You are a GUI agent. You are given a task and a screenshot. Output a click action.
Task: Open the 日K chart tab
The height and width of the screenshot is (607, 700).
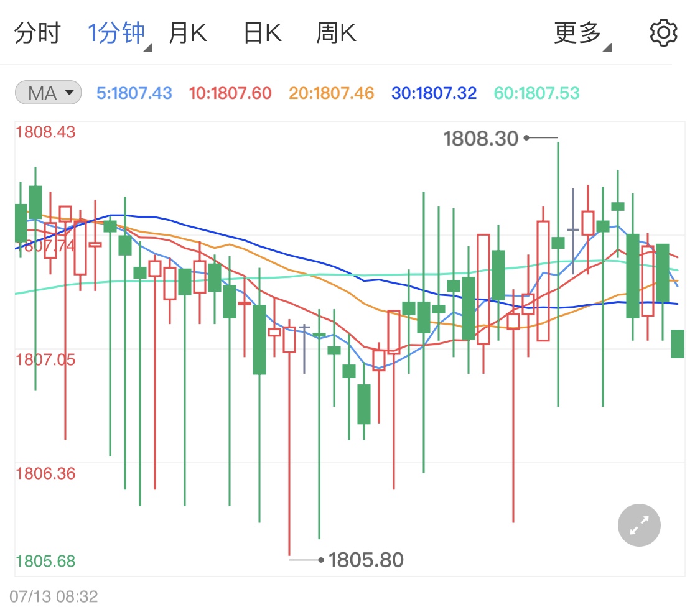(263, 33)
